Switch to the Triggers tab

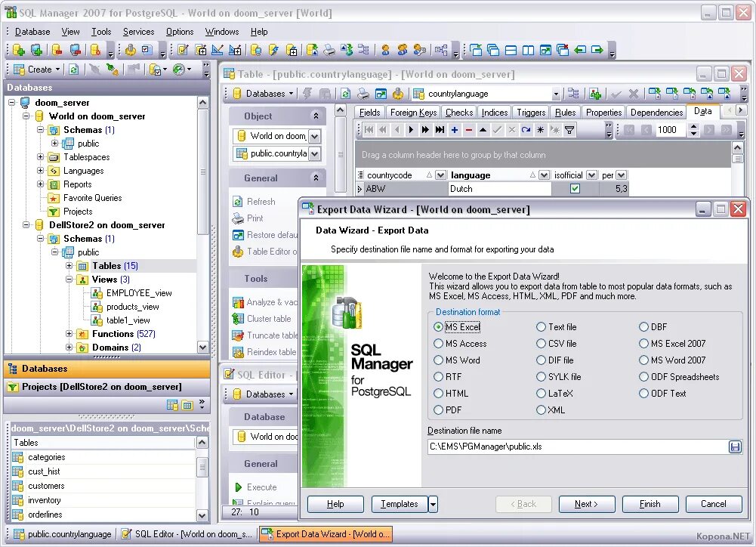click(531, 113)
